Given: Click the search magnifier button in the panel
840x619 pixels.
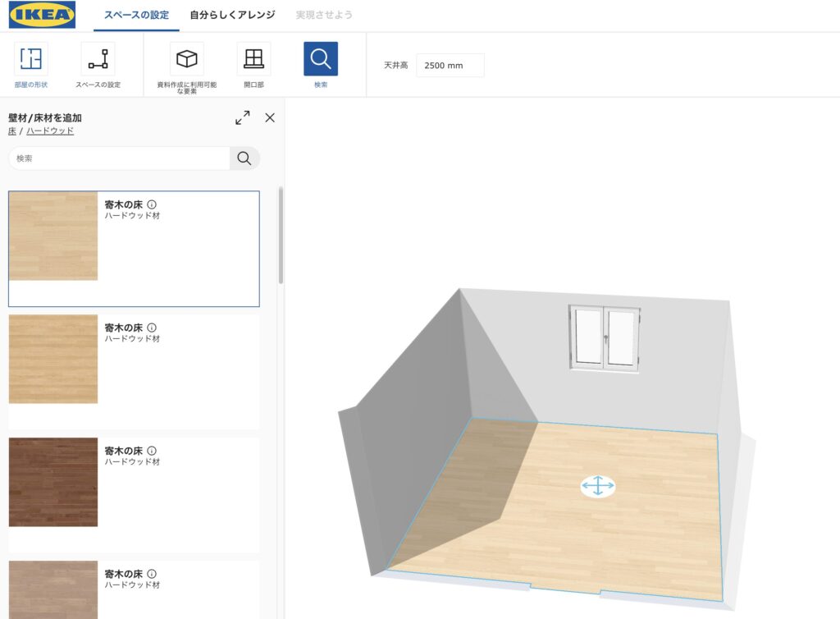Looking at the screenshot, I should pos(244,158).
